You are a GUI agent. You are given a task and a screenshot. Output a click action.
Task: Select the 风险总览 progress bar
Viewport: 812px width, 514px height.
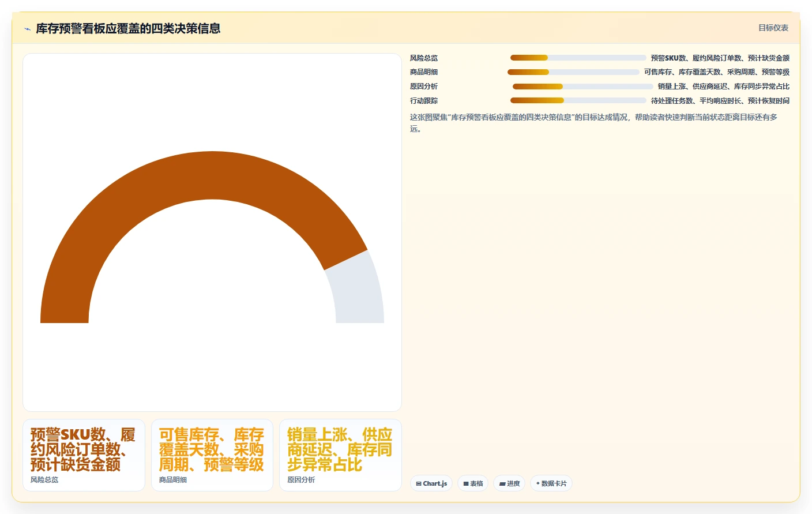point(578,58)
